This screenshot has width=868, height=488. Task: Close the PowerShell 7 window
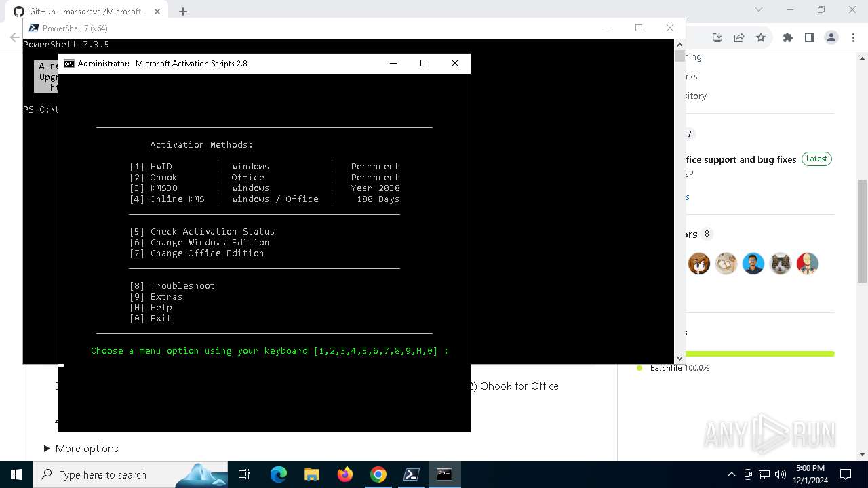point(670,28)
